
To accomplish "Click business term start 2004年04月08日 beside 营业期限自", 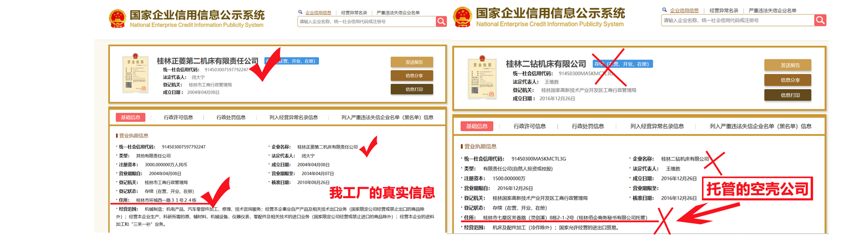I will [x=165, y=173].
